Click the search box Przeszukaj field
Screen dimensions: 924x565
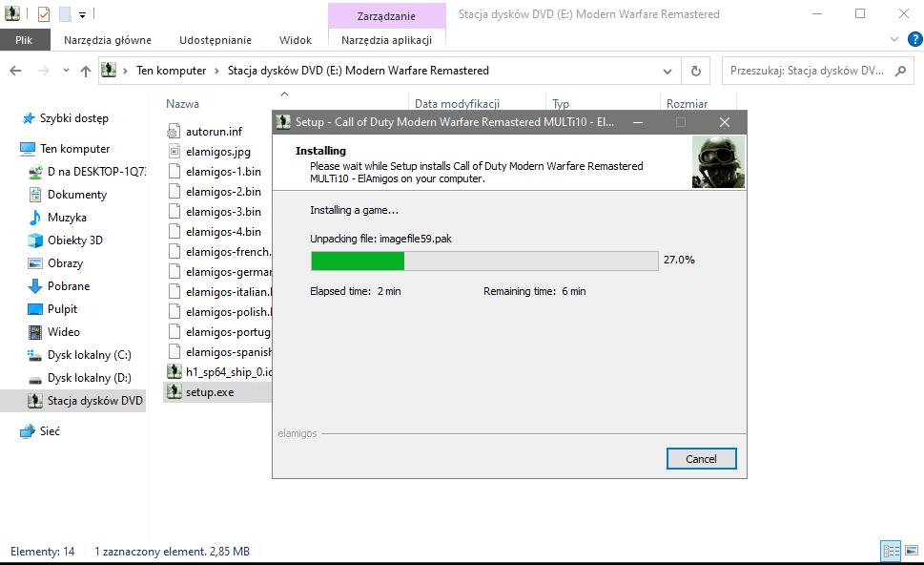tap(806, 71)
